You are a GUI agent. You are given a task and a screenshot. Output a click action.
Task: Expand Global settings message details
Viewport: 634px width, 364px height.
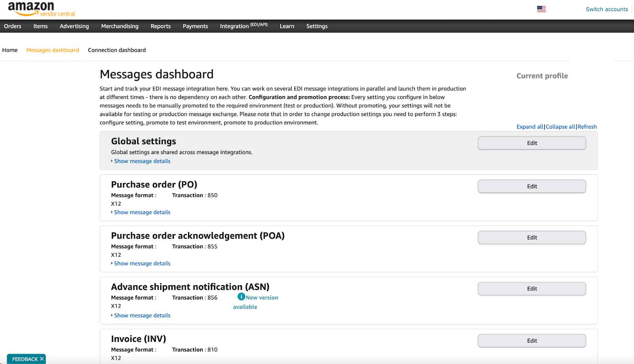142,161
